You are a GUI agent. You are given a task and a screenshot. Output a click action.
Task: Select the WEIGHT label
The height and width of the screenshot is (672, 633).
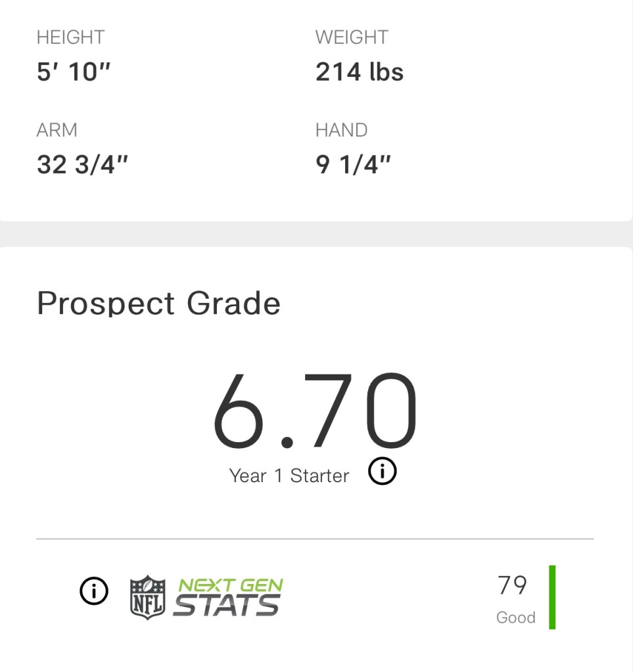pyautogui.click(x=352, y=37)
